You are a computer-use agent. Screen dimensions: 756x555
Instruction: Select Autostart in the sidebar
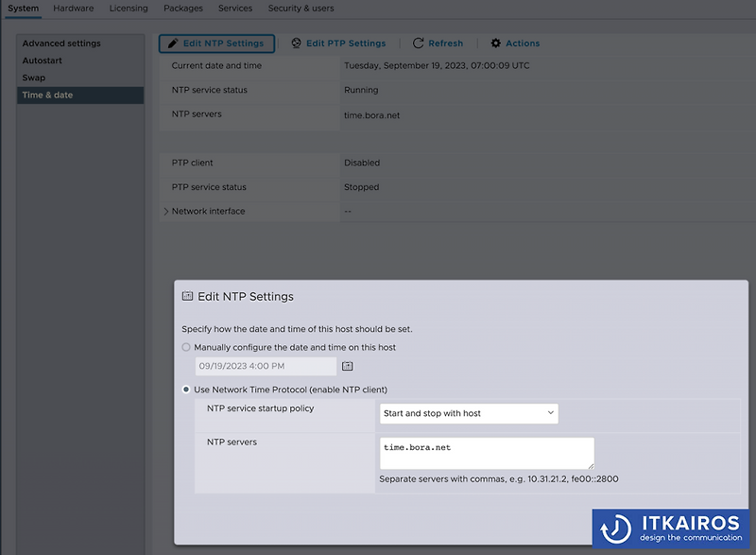(41, 60)
